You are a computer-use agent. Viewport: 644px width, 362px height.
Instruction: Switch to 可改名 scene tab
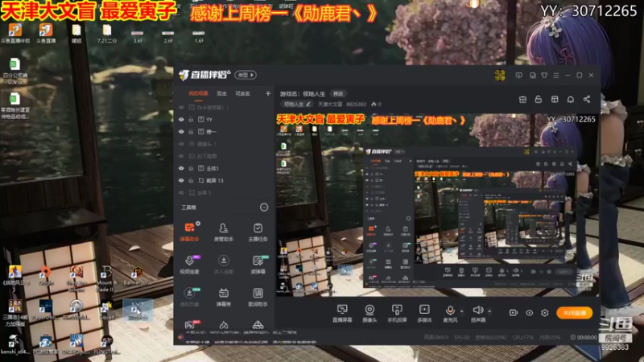243,93
